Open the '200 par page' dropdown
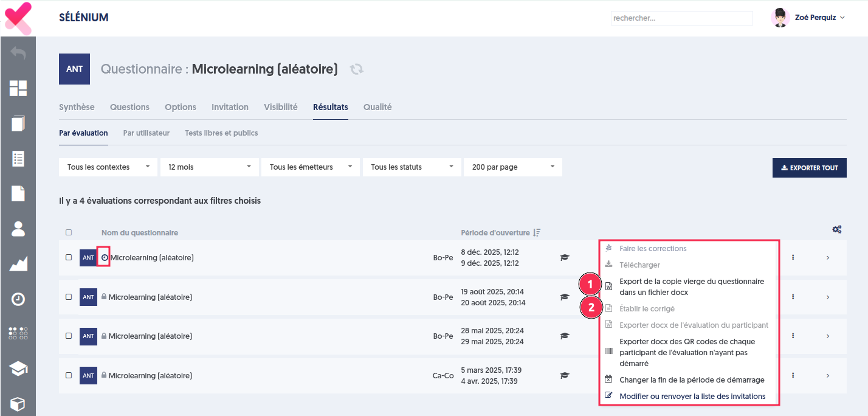 [512, 167]
